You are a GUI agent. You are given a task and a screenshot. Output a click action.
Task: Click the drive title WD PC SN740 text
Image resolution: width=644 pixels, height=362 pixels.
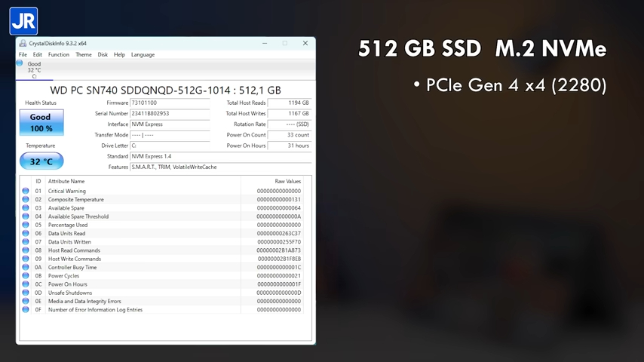click(165, 90)
